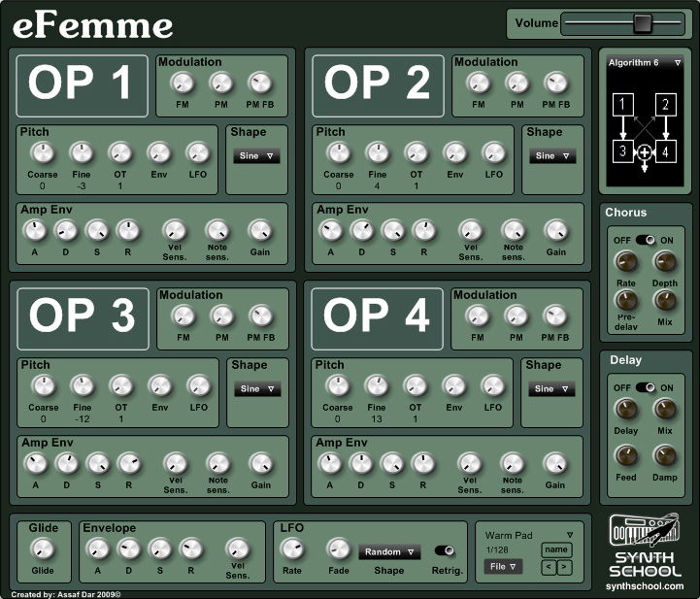Open the File menu for presets
Image resolution: width=700 pixels, height=599 pixels.
[x=504, y=566]
